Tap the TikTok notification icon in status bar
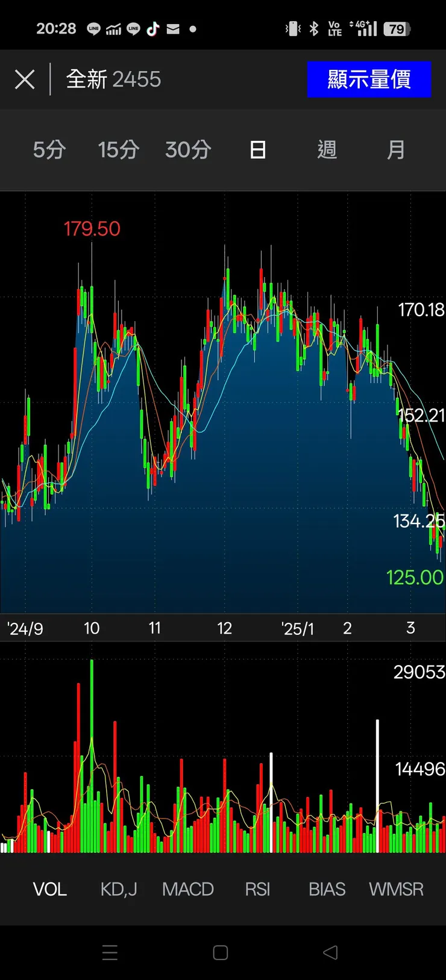This screenshot has width=446, height=980. pyautogui.click(x=153, y=28)
